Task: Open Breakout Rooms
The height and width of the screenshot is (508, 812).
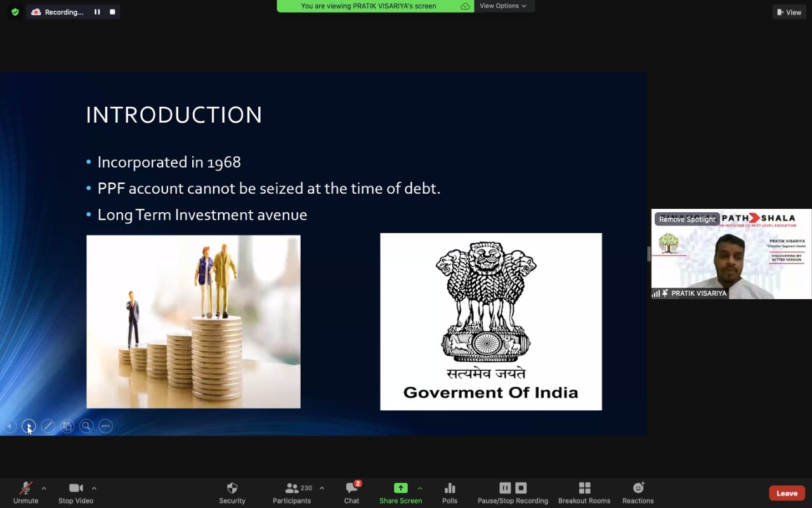Action: [x=584, y=493]
